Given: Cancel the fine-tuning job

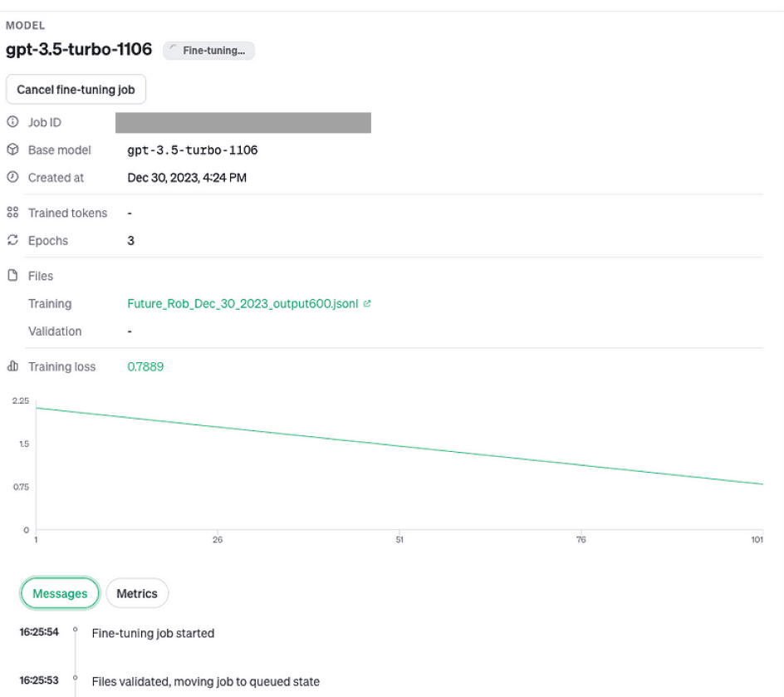Looking at the screenshot, I should click(x=76, y=90).
